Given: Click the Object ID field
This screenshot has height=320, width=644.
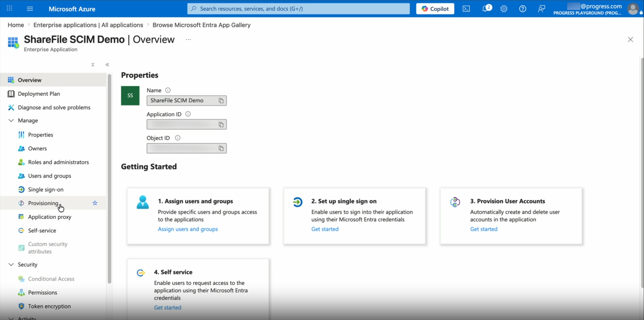Looking at the screenshot, I should pyautogui.click(x=186, y=148).
